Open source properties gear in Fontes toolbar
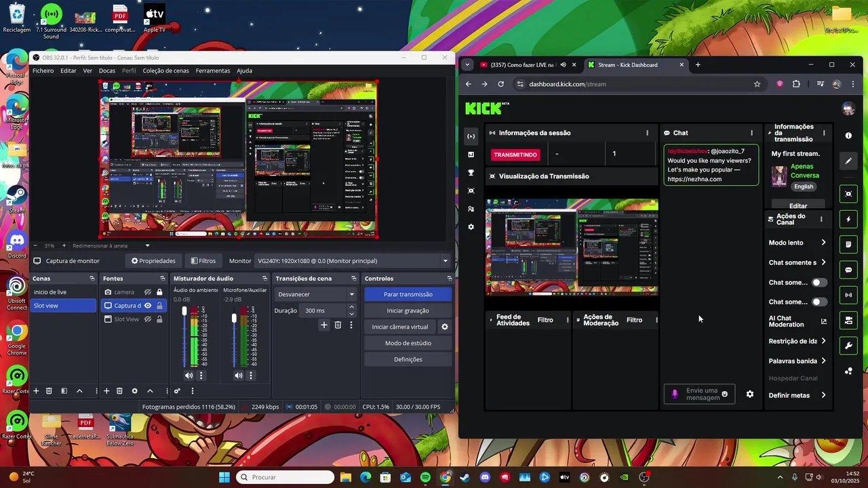 (x=134, y=391)
